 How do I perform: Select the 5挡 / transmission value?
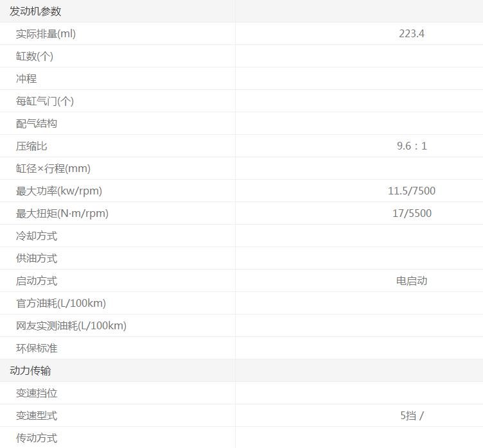(411, 416)
